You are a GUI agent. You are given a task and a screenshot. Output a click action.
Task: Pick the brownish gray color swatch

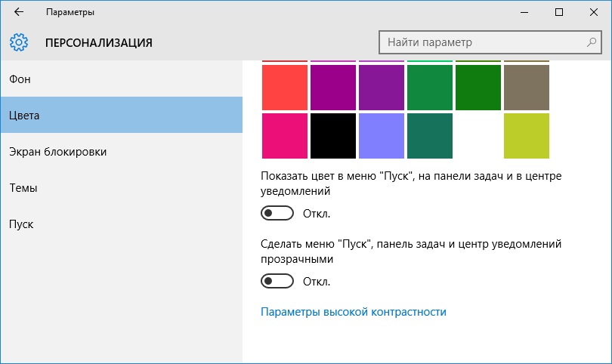tap(527, 88)
